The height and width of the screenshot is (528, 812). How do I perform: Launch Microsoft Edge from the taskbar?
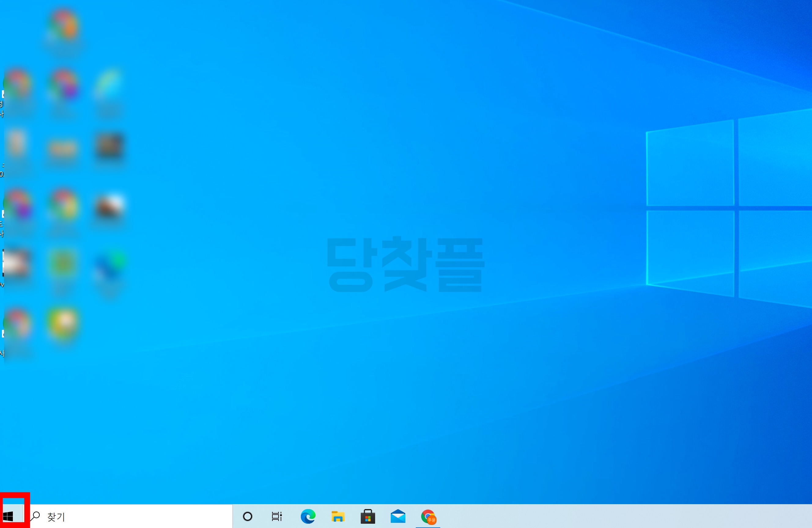pyautogui.click(x=308, y=516)
